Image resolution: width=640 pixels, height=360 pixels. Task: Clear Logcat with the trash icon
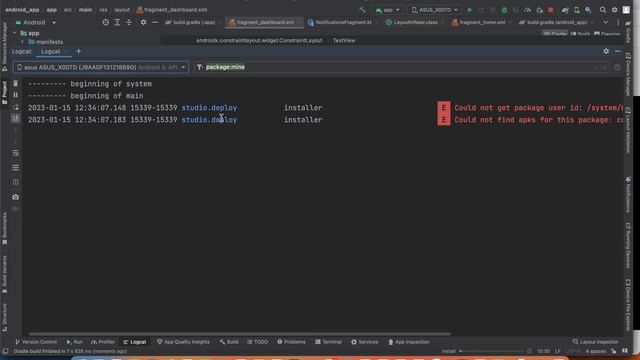pyautogui.click(x=16, y=83)
